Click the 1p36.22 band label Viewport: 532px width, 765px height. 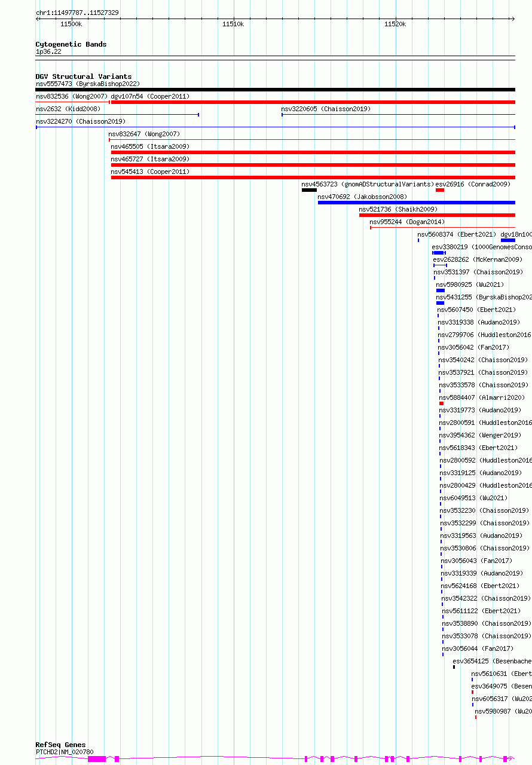[48, 51]
